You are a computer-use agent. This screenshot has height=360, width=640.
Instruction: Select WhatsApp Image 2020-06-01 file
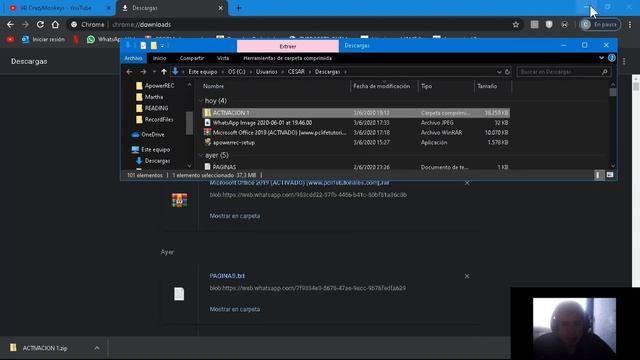pyautogui.click(x=356, y=123)
